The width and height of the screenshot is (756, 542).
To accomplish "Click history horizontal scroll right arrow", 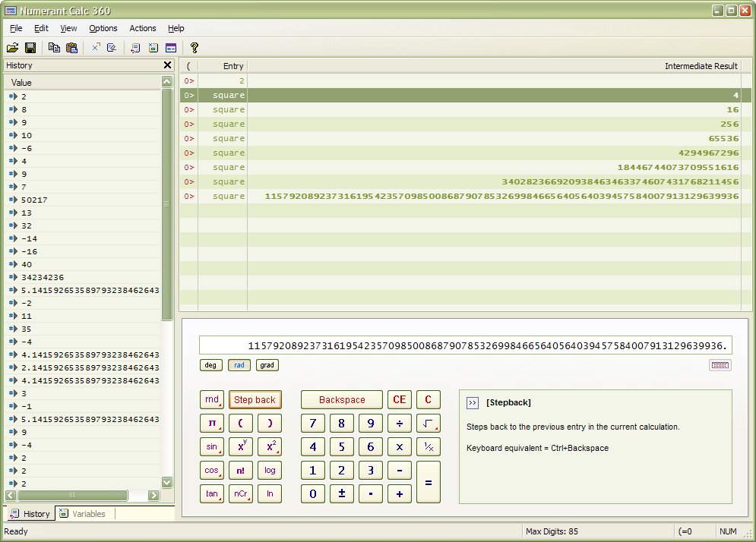I will [x=153, y=495].
